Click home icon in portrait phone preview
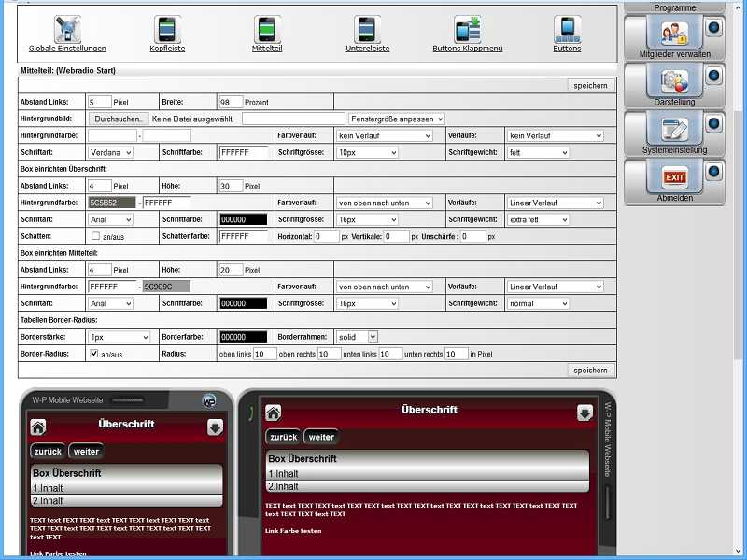The image size is (747, 560). (38, 427)
